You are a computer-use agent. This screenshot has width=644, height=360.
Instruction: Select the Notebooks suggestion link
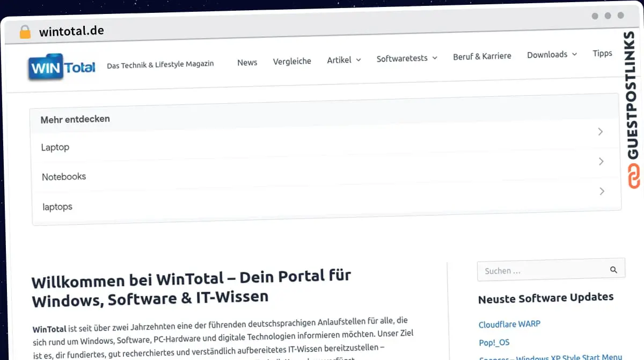[64, 176]
